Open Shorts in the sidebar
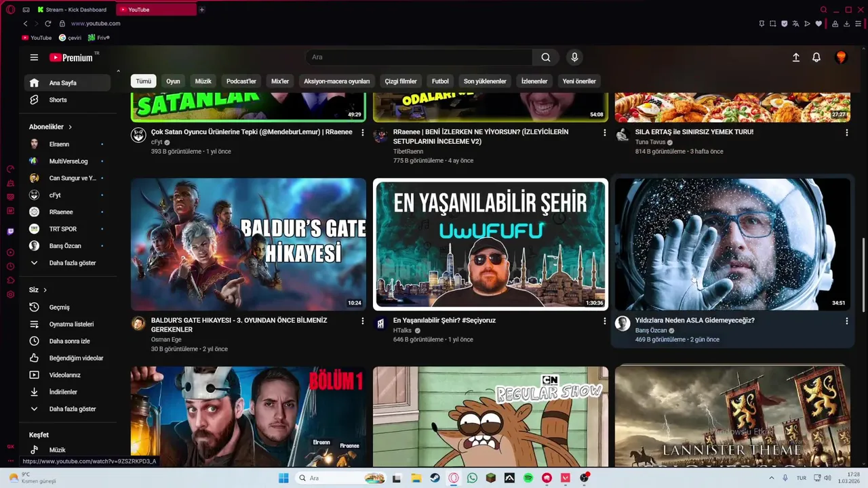This screenshot has width=868, height=488. (67, 100)
